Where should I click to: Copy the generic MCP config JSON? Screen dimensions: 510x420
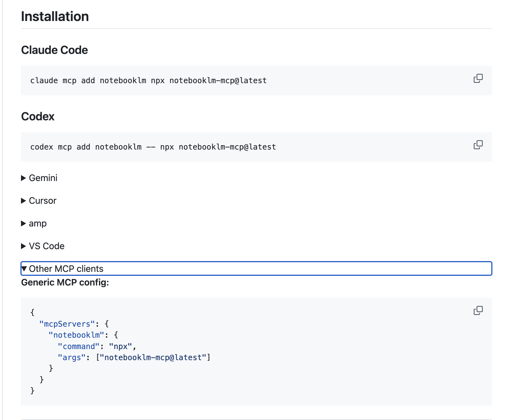point(478,310)
